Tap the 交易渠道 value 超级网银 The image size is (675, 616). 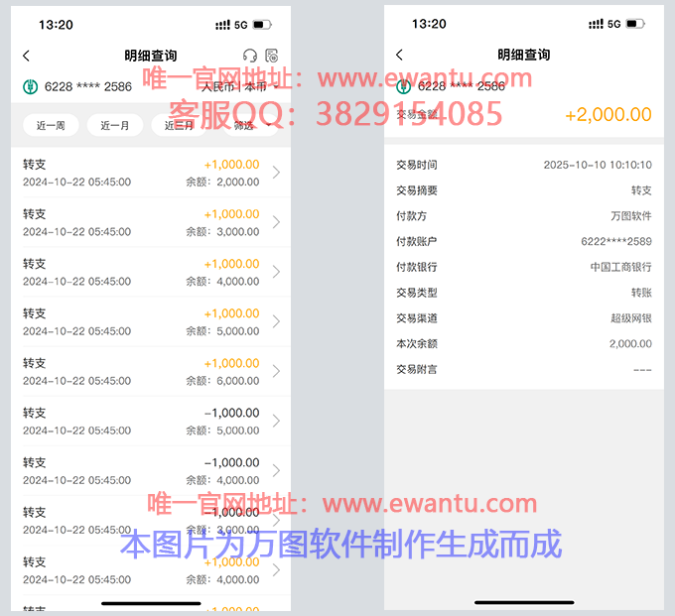click(631, 318)
